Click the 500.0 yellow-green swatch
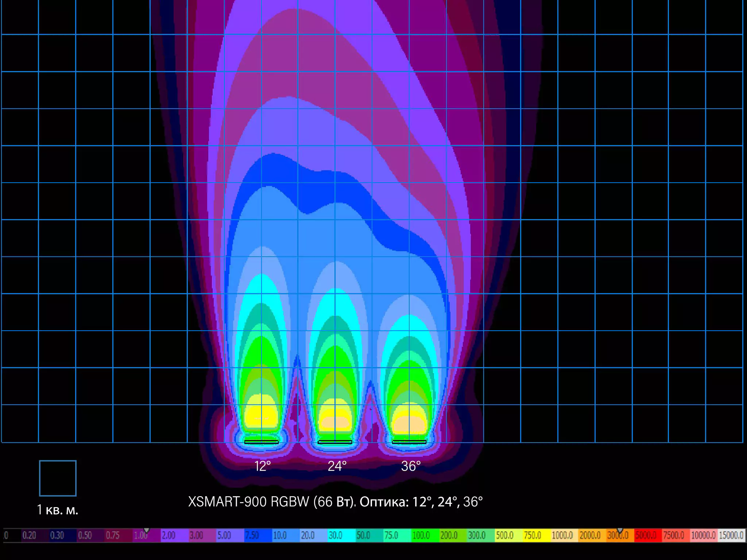This screenshot has height=560, width=747. tap(509, 535)
